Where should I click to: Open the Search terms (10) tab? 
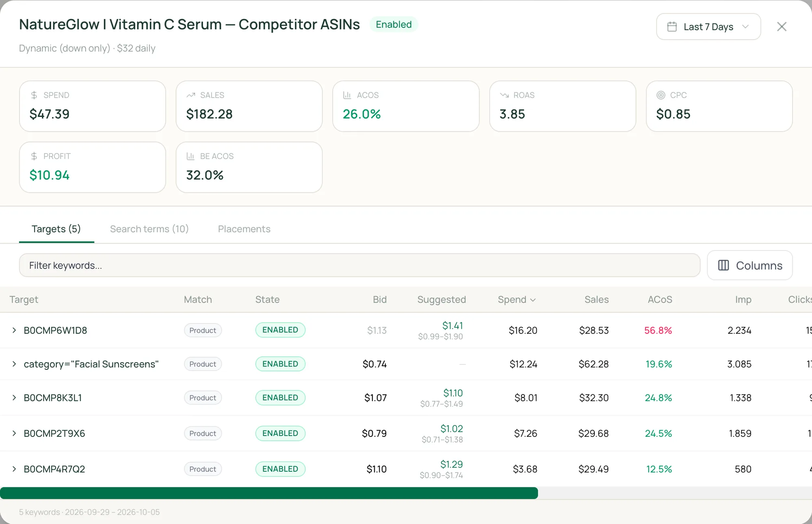click(x=149, y=229)
